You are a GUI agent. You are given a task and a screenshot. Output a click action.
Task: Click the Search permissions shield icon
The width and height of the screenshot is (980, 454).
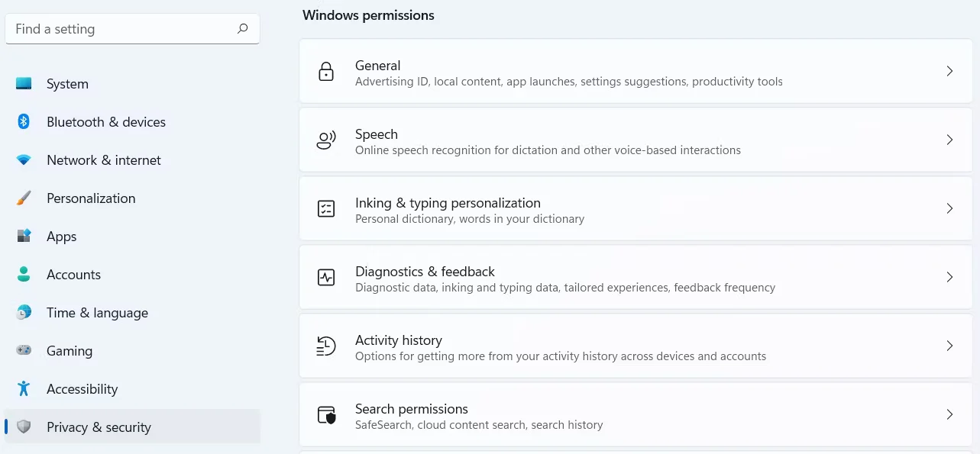tap(326, 415)
